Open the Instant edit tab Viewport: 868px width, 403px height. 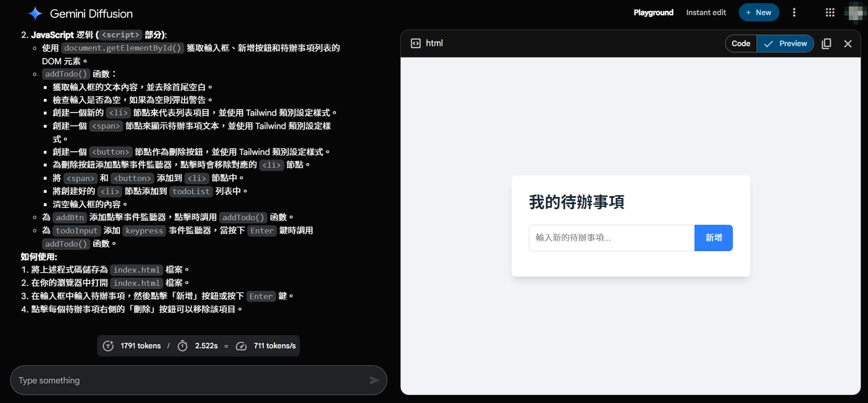coord(706,13)
